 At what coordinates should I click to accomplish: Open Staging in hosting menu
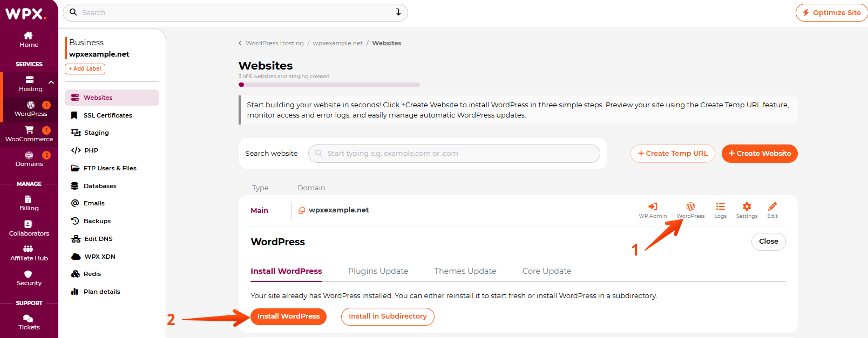pyautogui.click(x=96, y=133)
